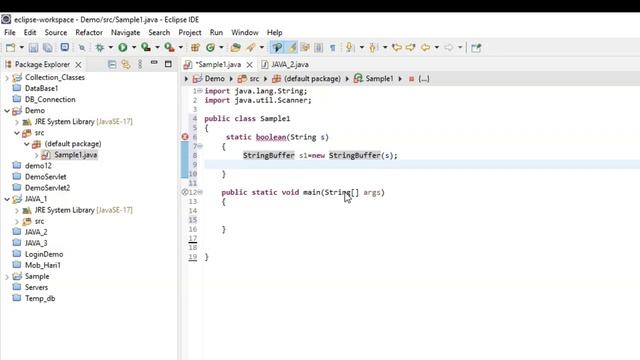Open the Project menu

[x=190, y=32]
